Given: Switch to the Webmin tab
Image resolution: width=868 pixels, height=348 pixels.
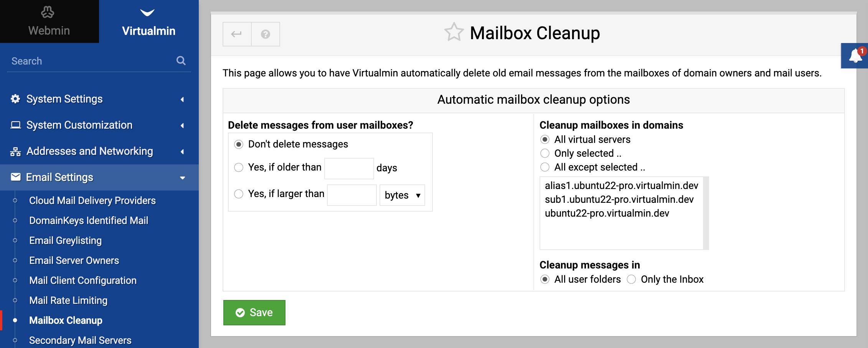Looking at the screenshot, I should click(x=50, y=22).
